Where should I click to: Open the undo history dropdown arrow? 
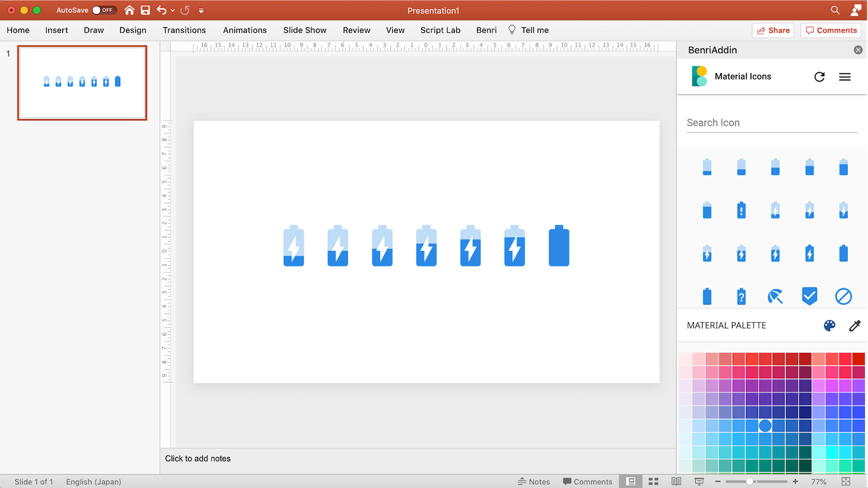click(172, 11)
